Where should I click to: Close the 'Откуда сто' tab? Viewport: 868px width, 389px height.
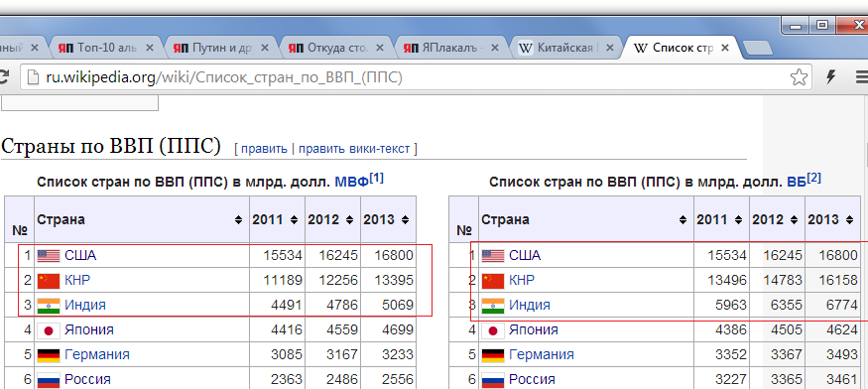380,49
